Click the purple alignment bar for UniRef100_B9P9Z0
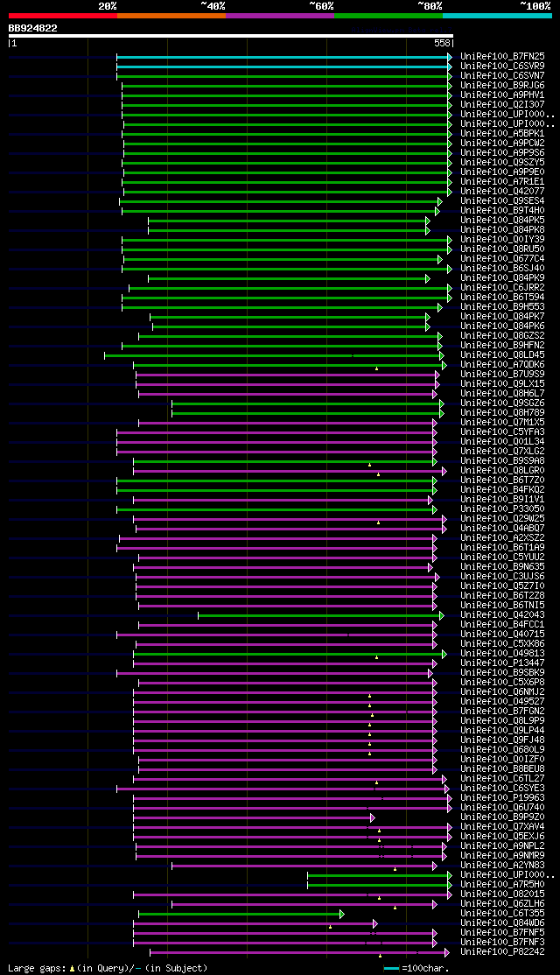This screenshot has height=975, width=560. pos(255,817)
